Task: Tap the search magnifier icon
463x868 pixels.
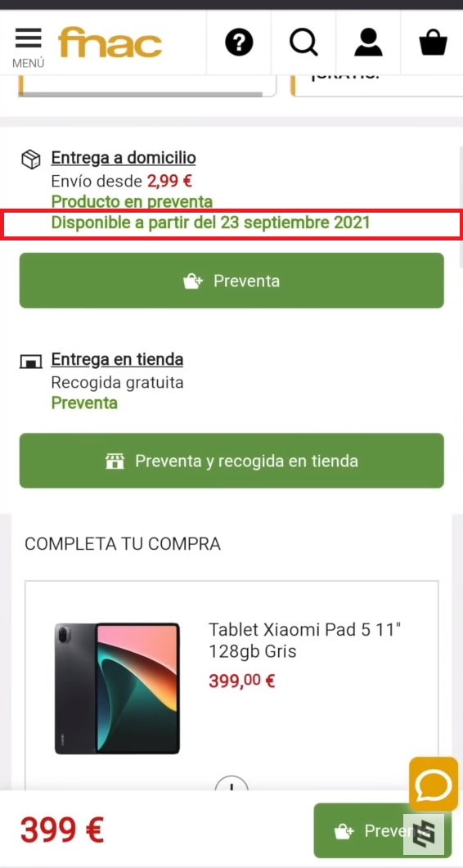Action: pos(303,43)
